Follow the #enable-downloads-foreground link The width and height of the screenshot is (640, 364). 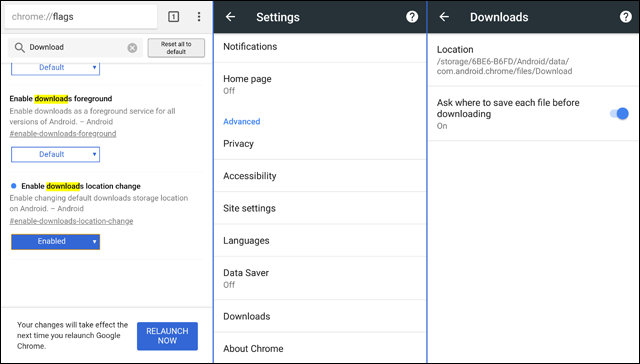tap(63, 134)
